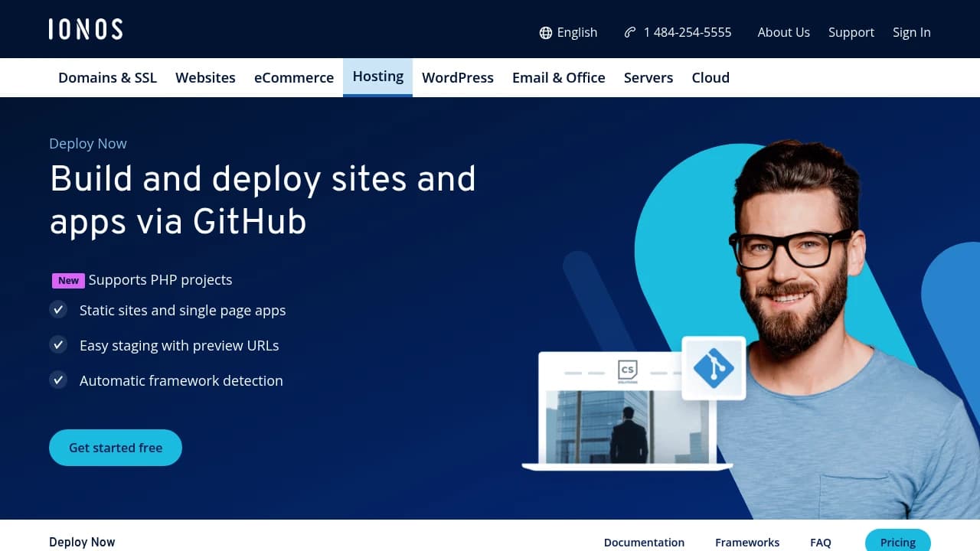This screenshot has width=980, height=551.
Task: Click Automatic framework detection text
Action: click(x=181, y=380)
